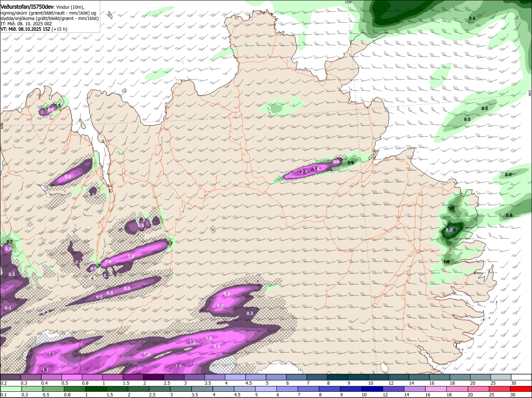This screenshot has width=532, height=398.
Task: Click the 10 tick label on the lower legend
Action: [364, 395]
